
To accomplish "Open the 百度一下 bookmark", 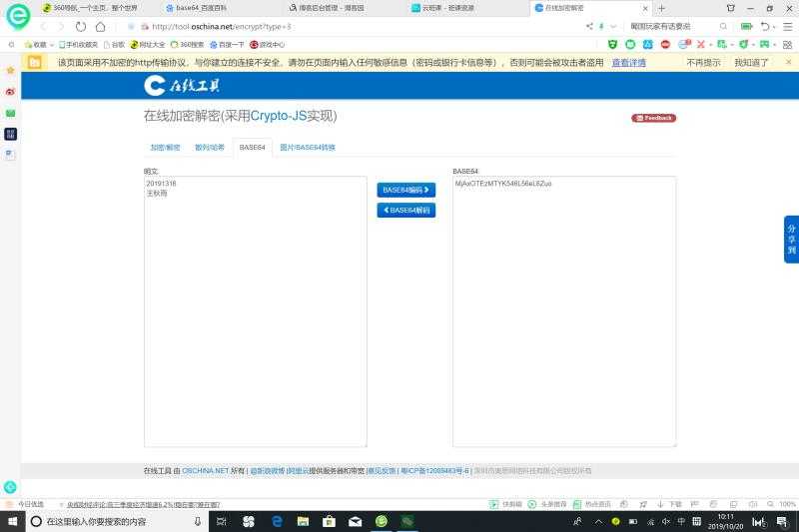I will [x=227, y=45].
